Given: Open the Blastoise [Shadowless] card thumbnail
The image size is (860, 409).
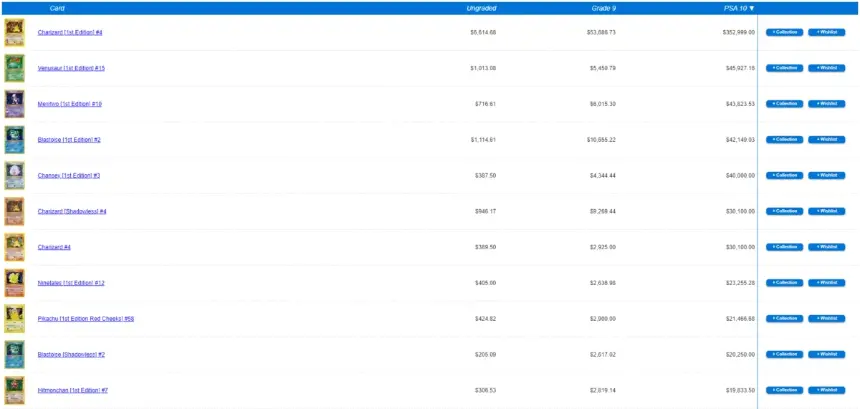Looking at the screenshot, I should tap(14, 355).
